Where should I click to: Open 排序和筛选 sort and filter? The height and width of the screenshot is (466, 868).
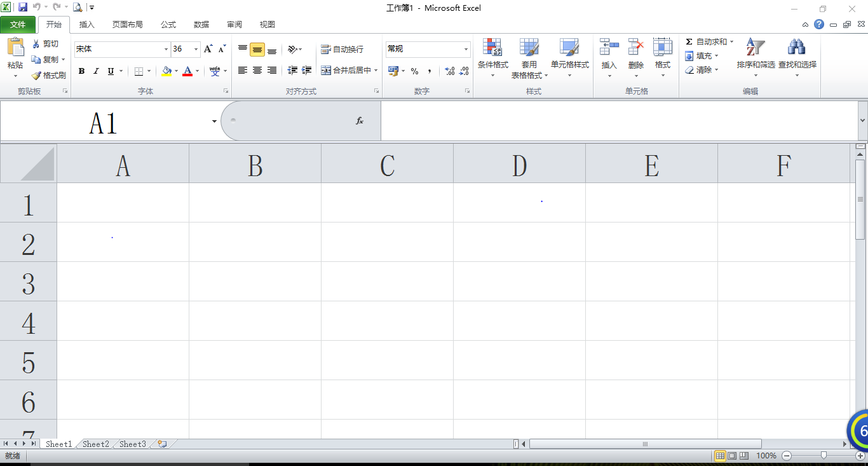(x=756, y=58)
